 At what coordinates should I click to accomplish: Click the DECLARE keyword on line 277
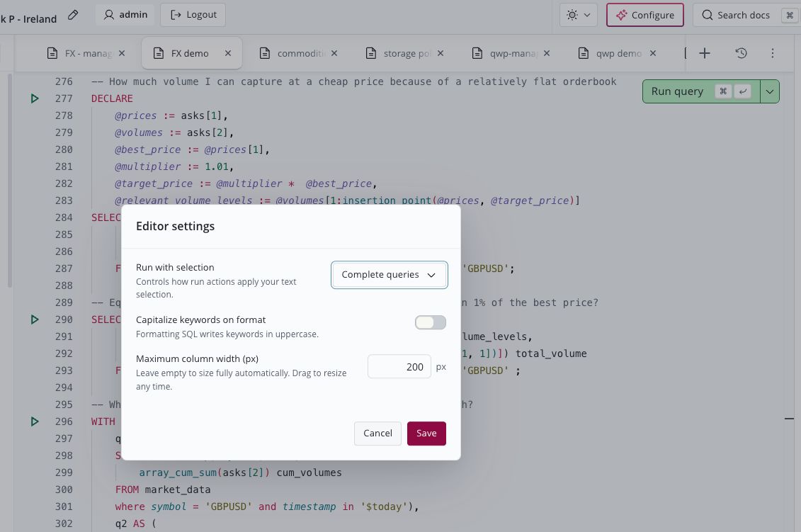(112, 98)
